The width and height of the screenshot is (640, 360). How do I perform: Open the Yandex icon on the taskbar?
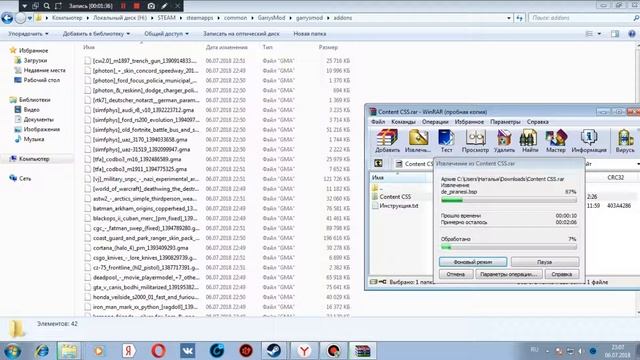tap(129, 351)
